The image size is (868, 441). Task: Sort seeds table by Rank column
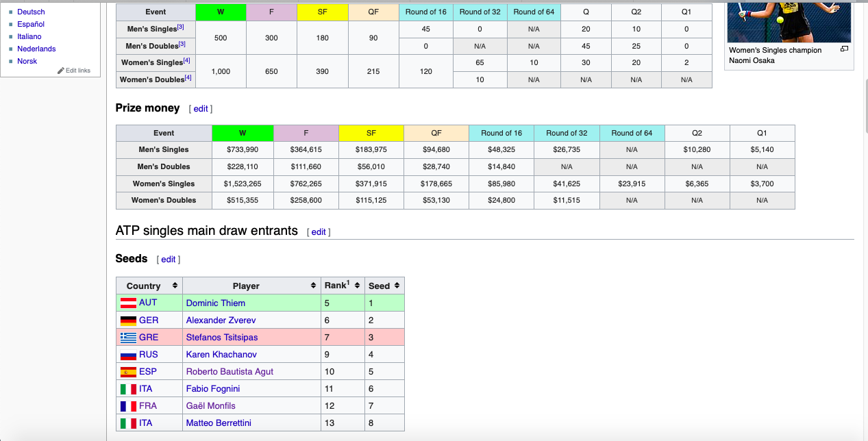click(358, 286)
